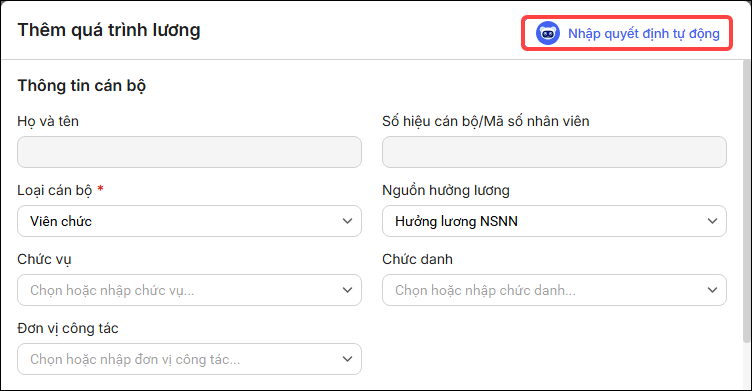This screenshot has width=752, height=391.
Task: Open the 'Đơn vị công tác' combo box
Action: (x=189, y=359)
